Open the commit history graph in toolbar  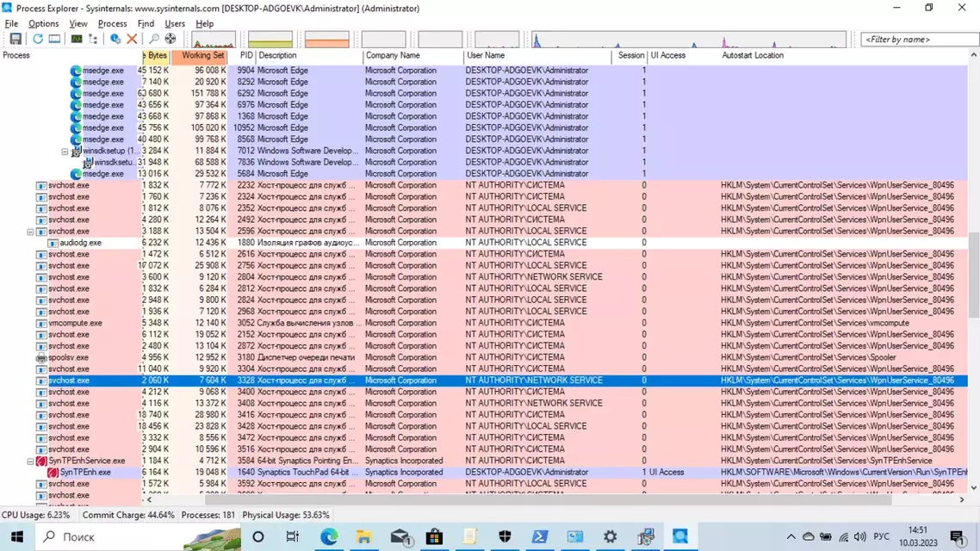[x=270, y=40]
